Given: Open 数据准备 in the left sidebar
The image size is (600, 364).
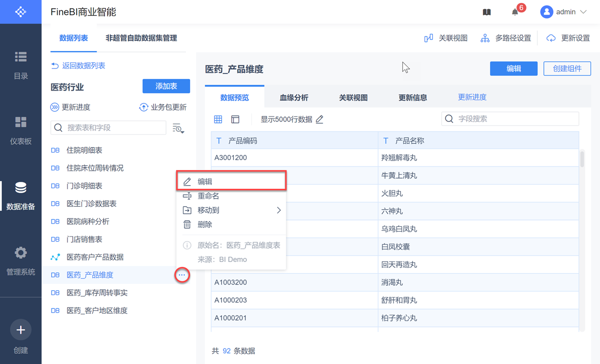Looking at the screenshot, I should (x=20, y=195).
